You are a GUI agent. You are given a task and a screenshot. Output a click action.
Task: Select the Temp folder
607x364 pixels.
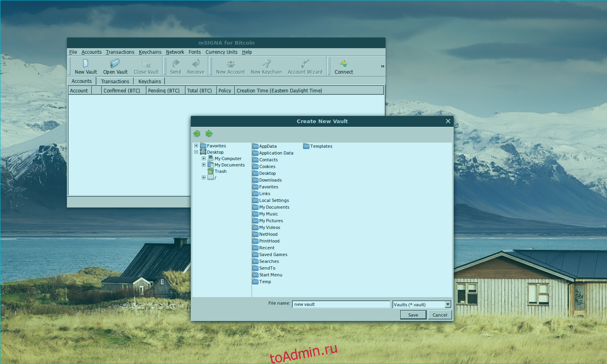(x=262, y=282)
